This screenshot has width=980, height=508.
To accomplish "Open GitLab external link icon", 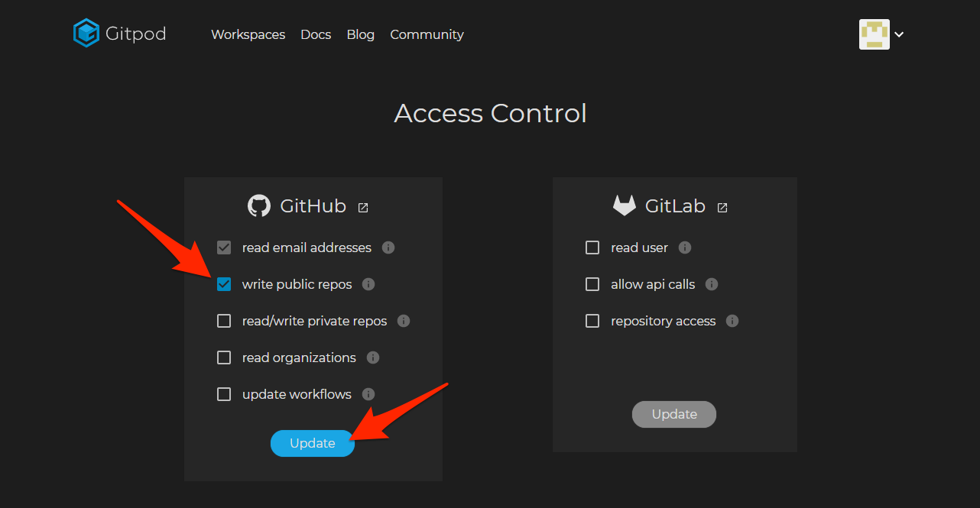I will pos(722,207).
